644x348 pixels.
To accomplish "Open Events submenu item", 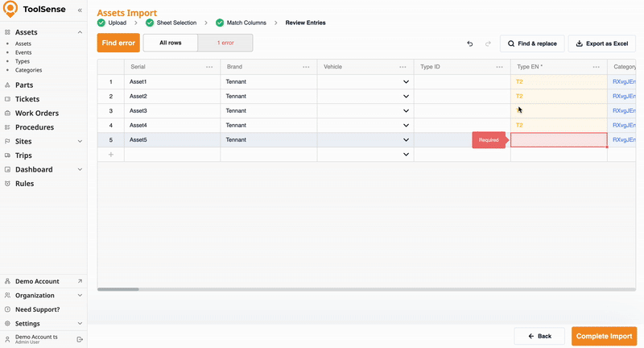I will [23, 52].
